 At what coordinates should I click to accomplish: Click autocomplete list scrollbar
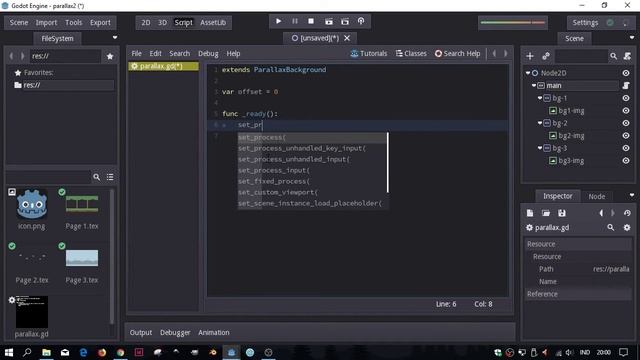click(x=388, y=162)
